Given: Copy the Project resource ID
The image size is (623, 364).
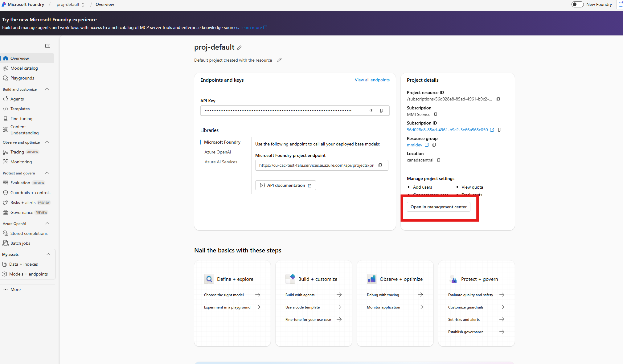Looking at the screenshot, I should click(x=498, y=99).
